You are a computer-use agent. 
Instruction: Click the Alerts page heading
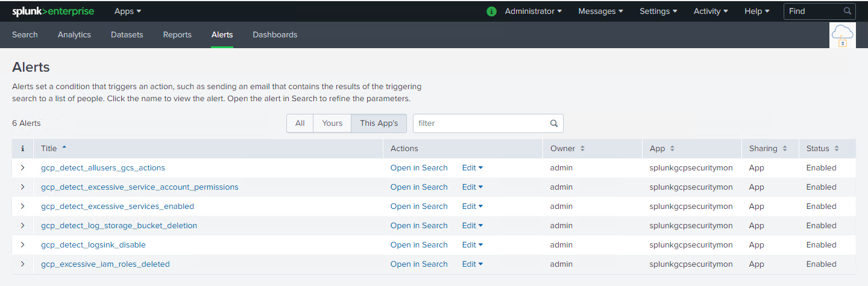pos(31,67)
